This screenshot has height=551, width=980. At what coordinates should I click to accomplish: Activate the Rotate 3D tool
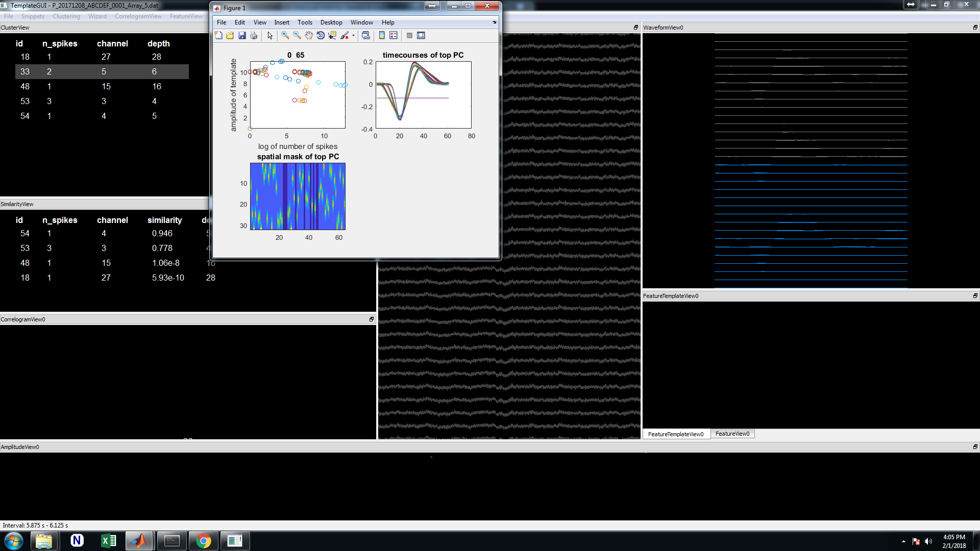321,35
